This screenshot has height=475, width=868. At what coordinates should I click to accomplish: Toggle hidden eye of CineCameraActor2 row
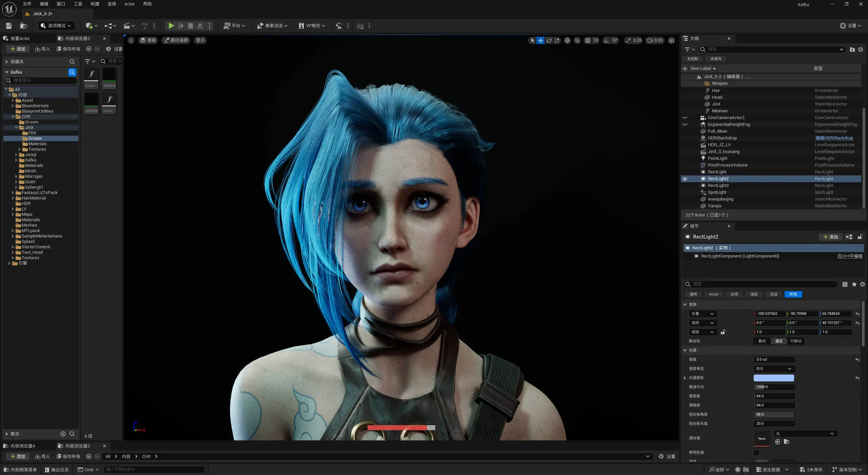point(685,118)
